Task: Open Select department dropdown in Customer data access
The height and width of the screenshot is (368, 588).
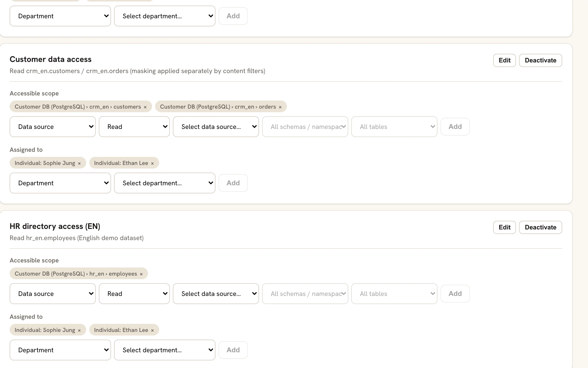Action: pyautogui.click(x=165, y=183)
